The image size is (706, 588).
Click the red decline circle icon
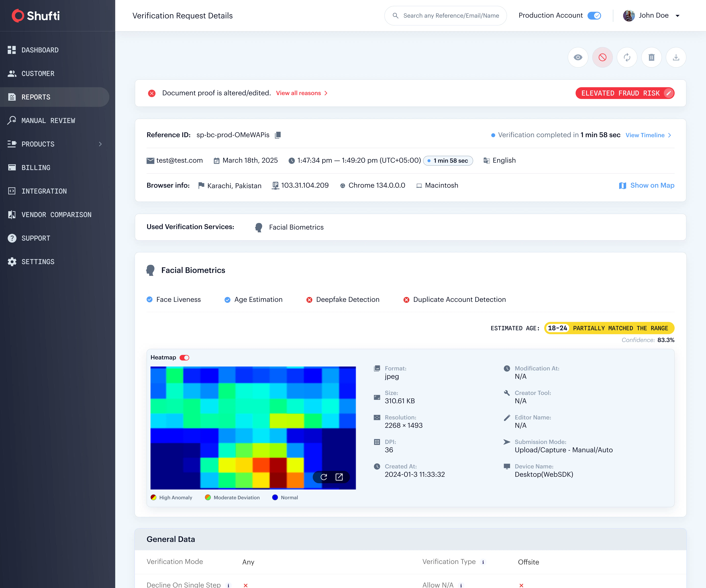pyautogui.click(x=602, y=57)
